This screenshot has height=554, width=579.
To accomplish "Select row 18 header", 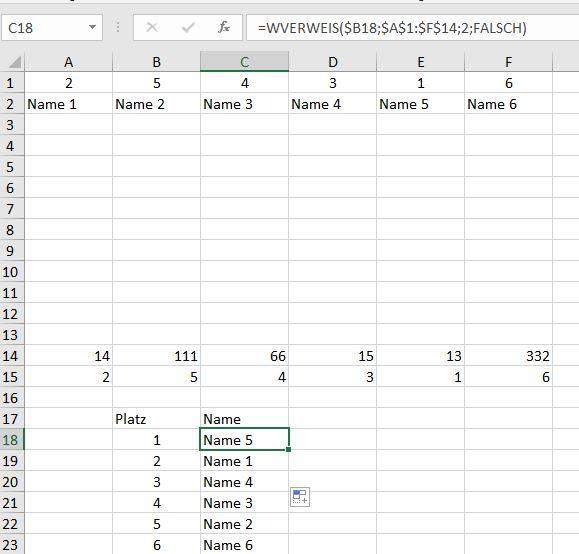I will pyautogui.click(x=12, y=440).
